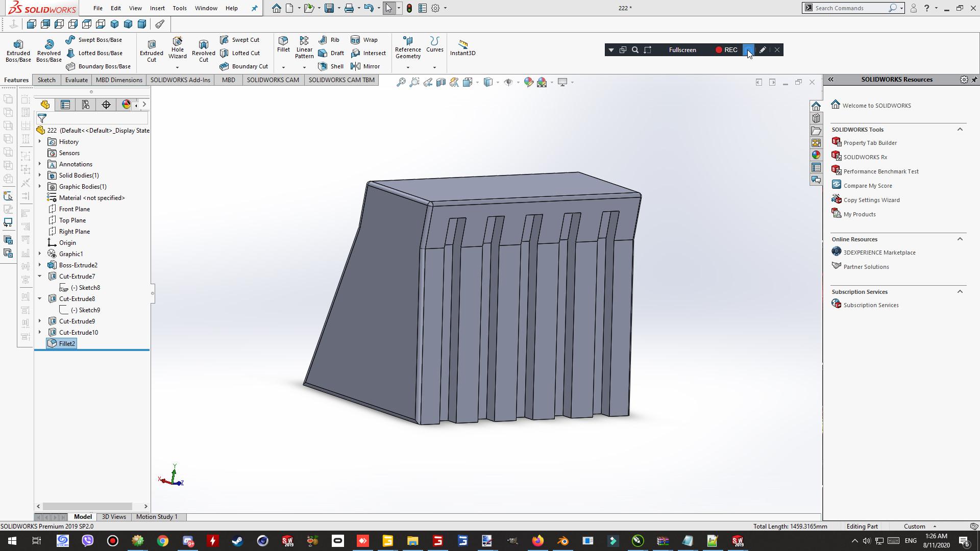Image resolution: width=980 pixels, height=551 pixels.
Task: Expand the Boss-Extrude2 feature node
Action: [x=40, y=265]
